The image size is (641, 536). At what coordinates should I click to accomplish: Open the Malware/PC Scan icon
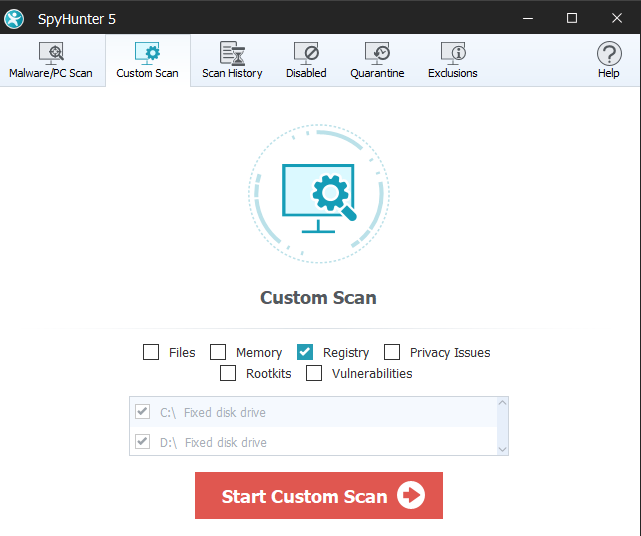(51, 53)
